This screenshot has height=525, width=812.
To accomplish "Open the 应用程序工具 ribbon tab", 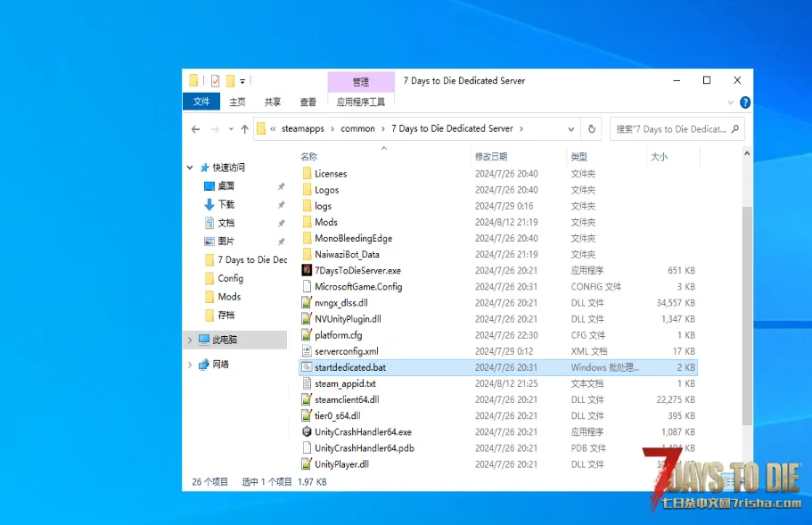I will (360, 102).
